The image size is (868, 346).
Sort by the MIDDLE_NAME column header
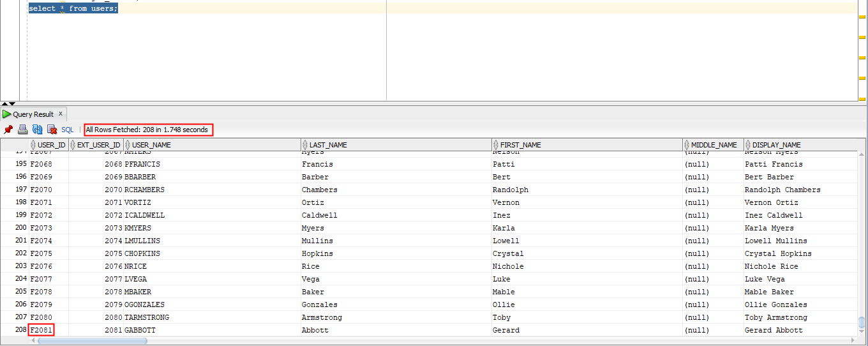click(x=713, y=145)
